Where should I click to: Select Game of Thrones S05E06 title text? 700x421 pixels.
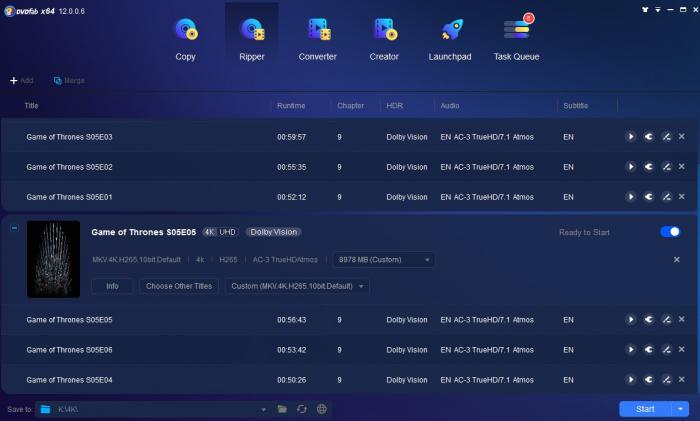(69, 350)
